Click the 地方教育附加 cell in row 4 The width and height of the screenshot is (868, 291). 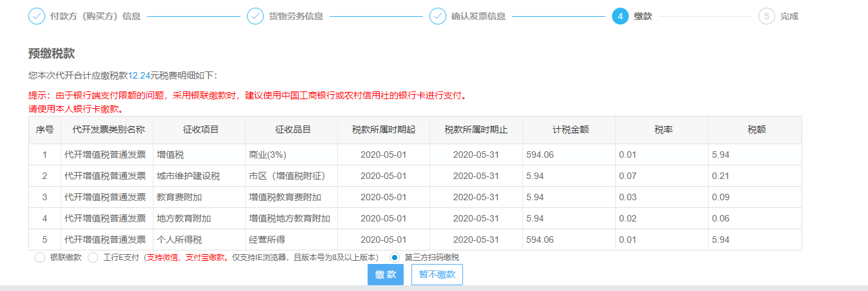tap(199, 218)
